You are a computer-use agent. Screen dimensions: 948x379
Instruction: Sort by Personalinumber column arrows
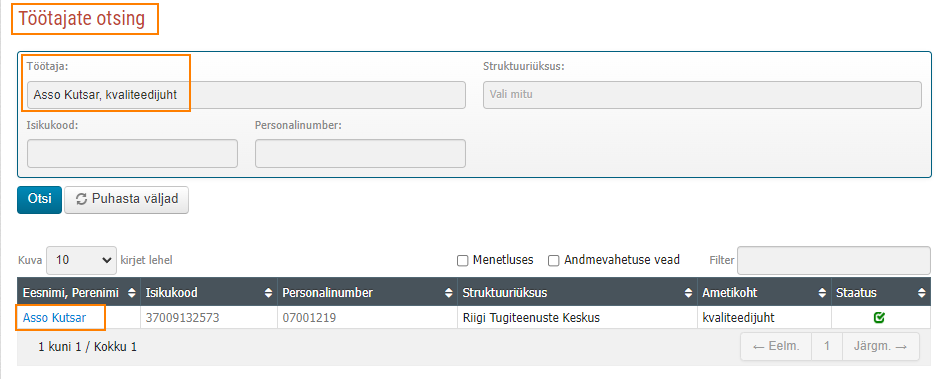pos(449,293)
